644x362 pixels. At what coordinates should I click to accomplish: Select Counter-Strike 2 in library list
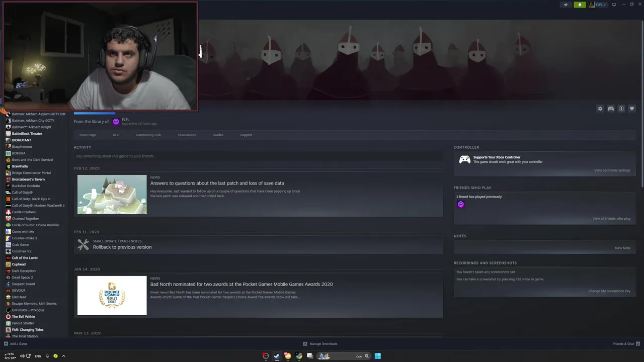click(x=25, y=238)
